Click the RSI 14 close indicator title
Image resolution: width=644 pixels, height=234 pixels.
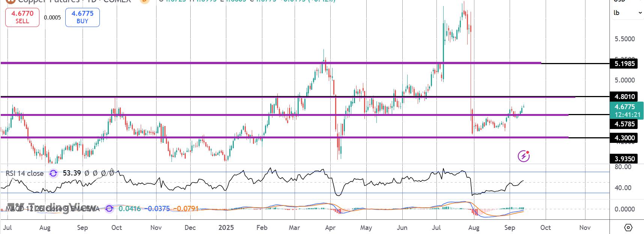(24, 173)
